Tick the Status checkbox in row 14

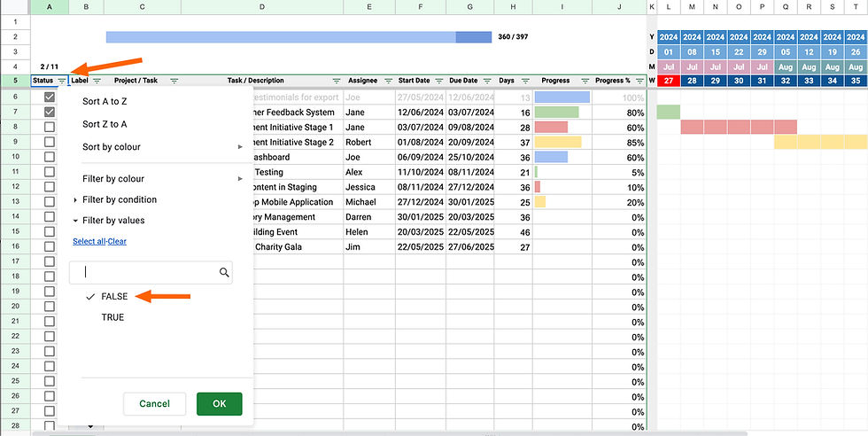(50, 216)
